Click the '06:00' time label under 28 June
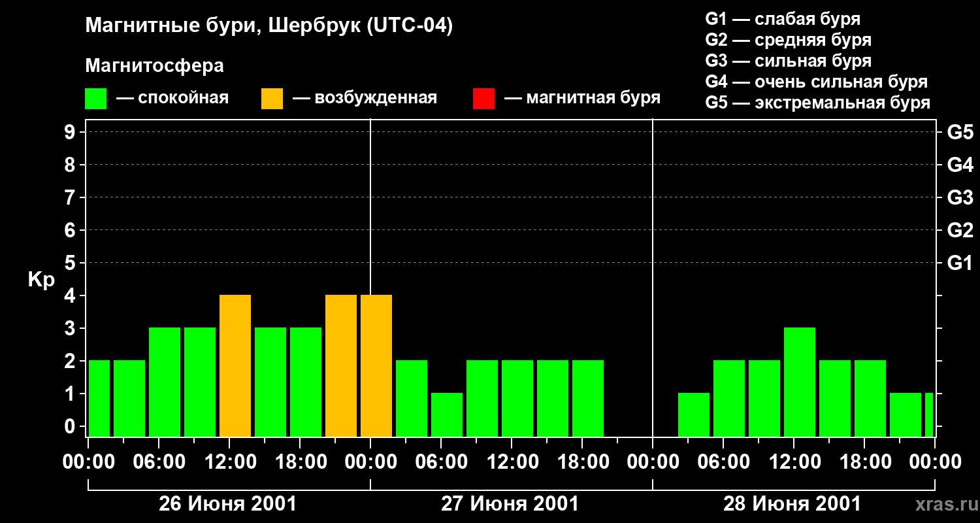 click(723, 462)
